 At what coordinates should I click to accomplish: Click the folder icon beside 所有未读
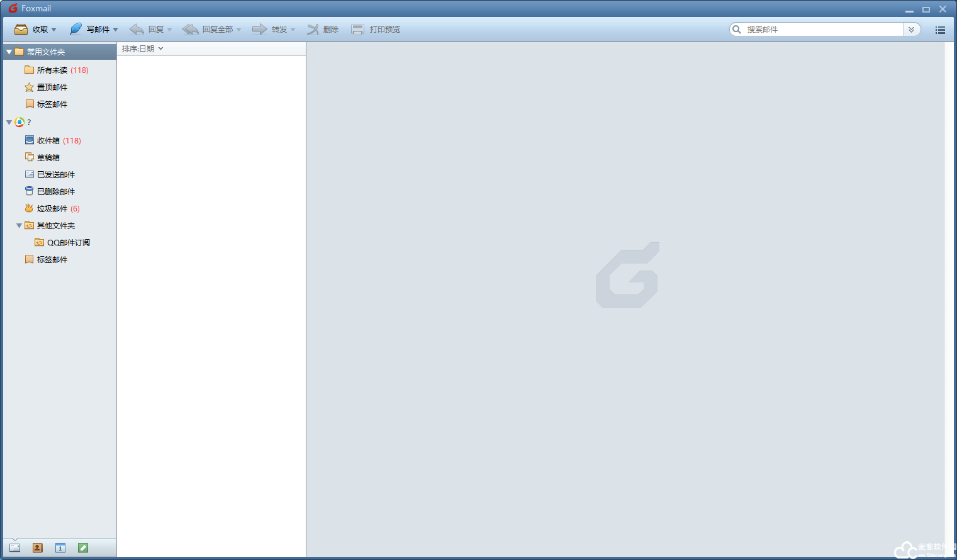(29, 69)
